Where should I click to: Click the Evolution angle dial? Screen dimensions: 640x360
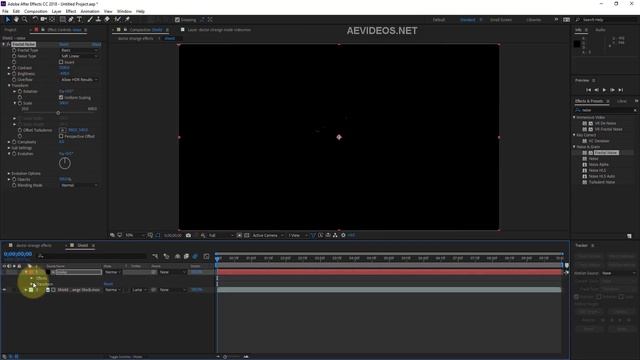click(64, 163)
